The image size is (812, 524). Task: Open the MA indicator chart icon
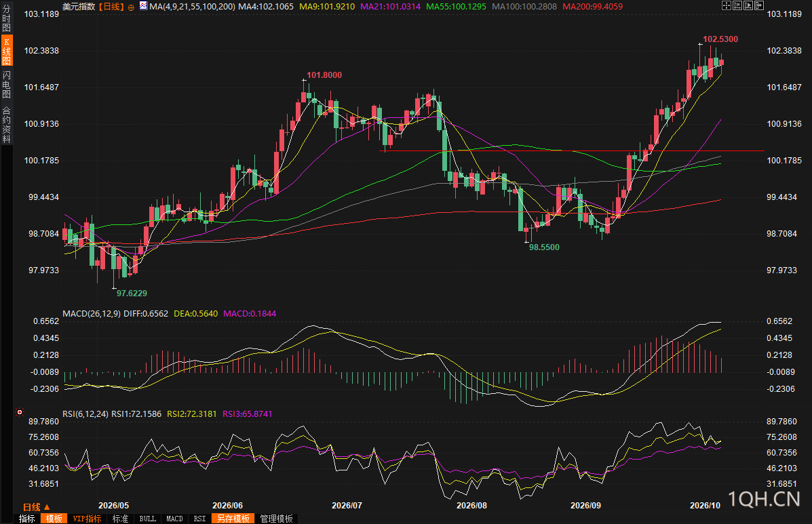point(143,6)
